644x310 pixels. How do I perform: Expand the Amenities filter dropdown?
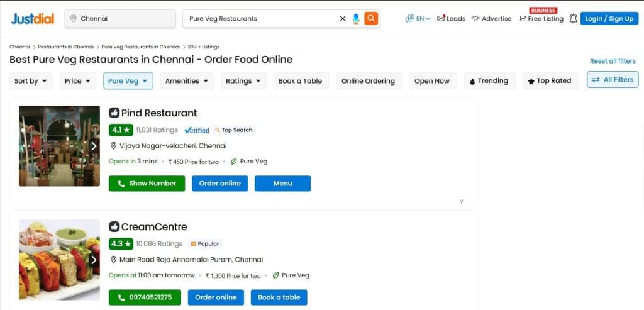(x=187, y=81)
